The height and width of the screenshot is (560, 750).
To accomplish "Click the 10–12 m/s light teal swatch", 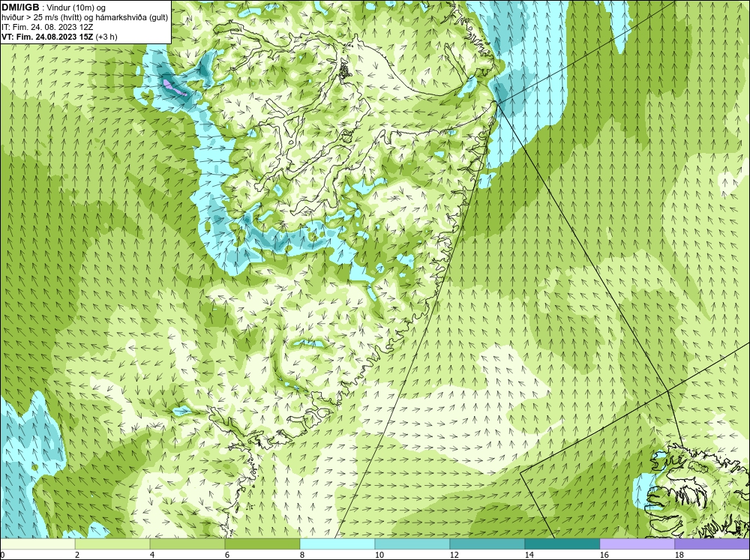I will pyautogui.click(x=412, y=544).
